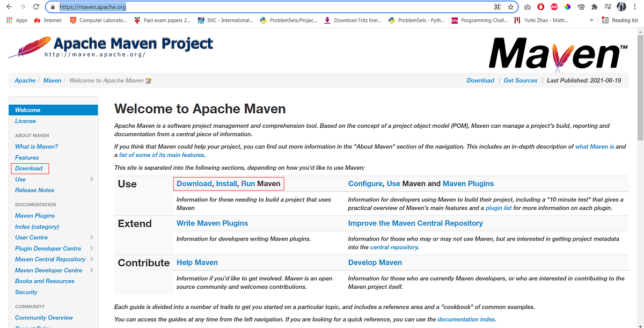Open the media playback control icon
The height and width of the screenshot is (328, 644).
608,7
